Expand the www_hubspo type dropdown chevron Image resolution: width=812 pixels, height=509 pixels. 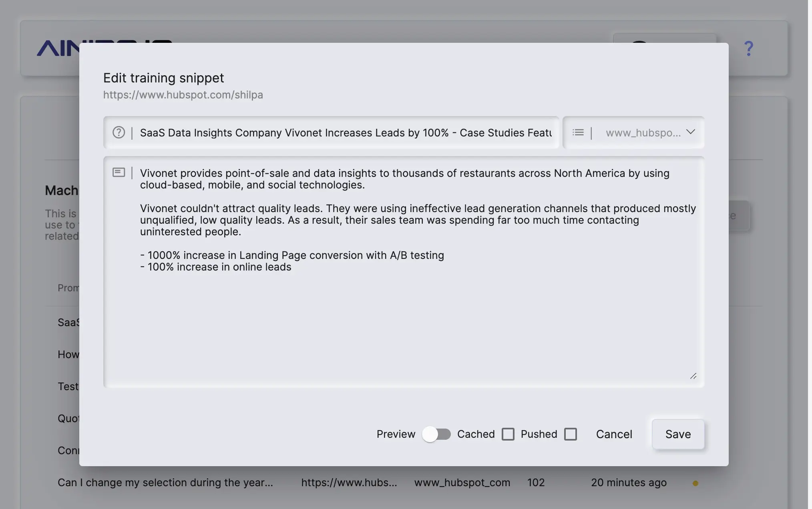coord(690,132)
